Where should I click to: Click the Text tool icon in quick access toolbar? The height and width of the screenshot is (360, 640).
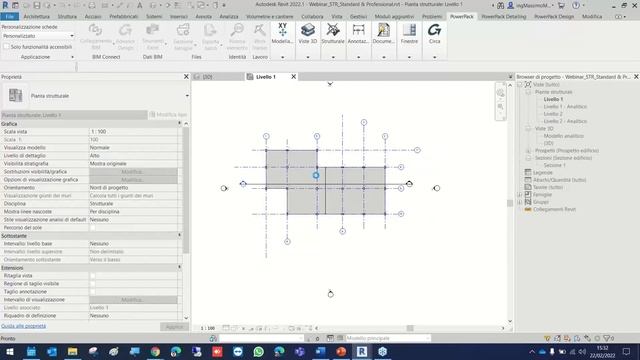click(140, 5)
